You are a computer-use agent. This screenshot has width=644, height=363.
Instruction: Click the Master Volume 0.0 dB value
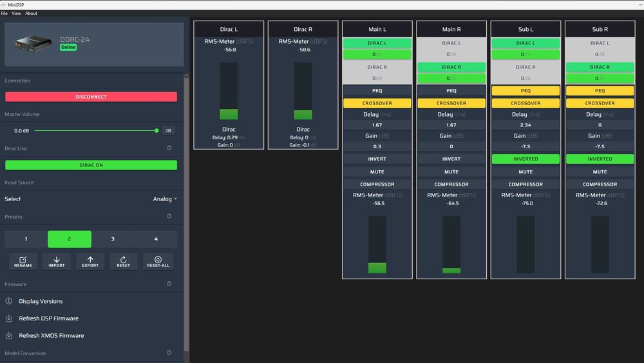21,131
